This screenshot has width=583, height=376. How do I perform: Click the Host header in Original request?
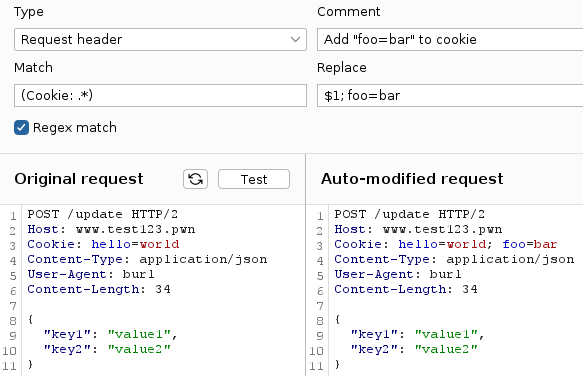pos(111,229)
